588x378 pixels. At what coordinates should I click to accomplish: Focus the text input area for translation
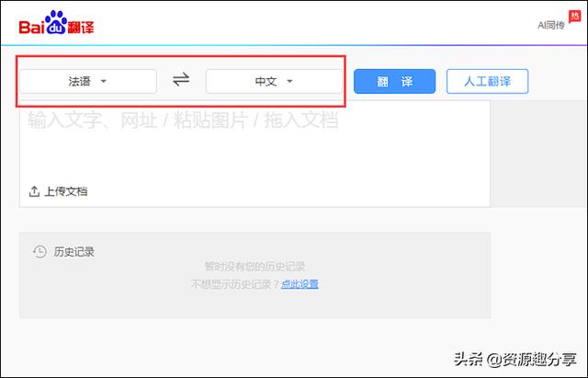point(254,147)
